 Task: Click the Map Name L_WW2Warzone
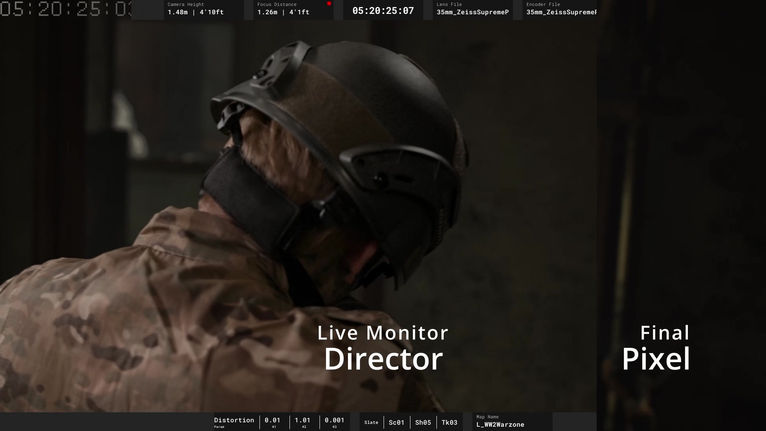[x=500, y=425]
